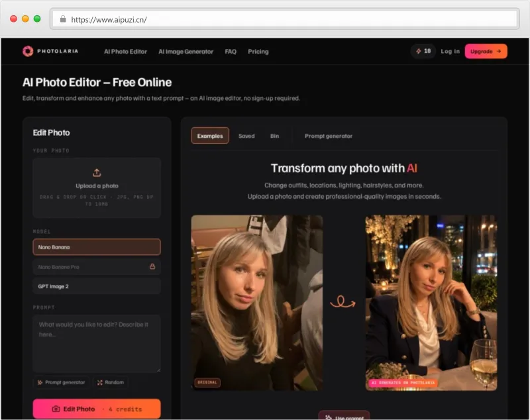Click into the prompt text area
Viewport: 530px width, 420px height.
pyautogui.click(x=97, y=344)
